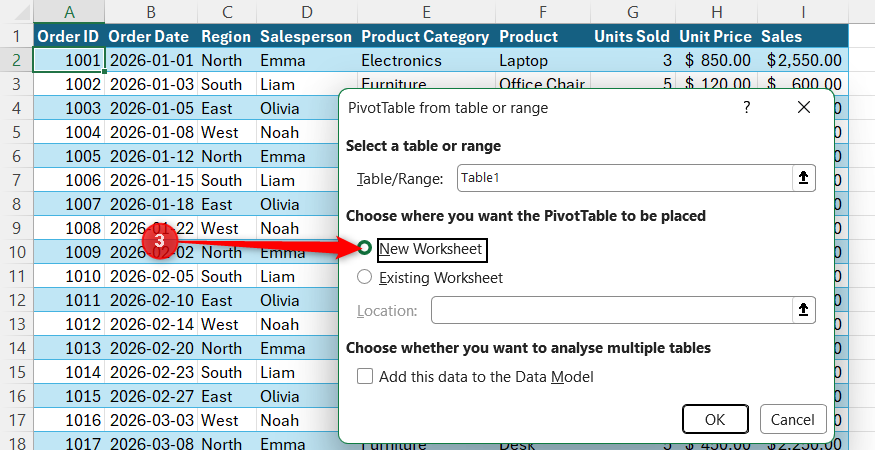Select cell with Order ID 1003
Image resolution: width=875 pixels, height=450 pixels.
(x=69, y=108)
